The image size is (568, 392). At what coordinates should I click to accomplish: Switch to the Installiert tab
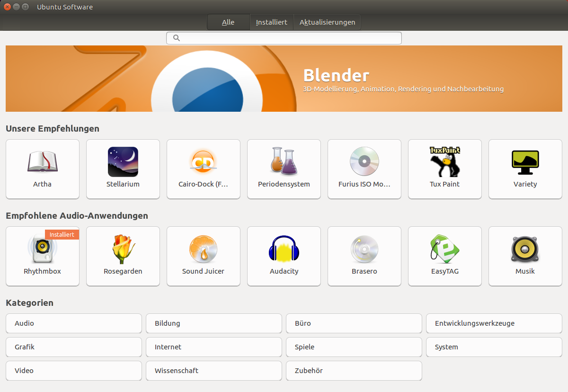[272, 22]
